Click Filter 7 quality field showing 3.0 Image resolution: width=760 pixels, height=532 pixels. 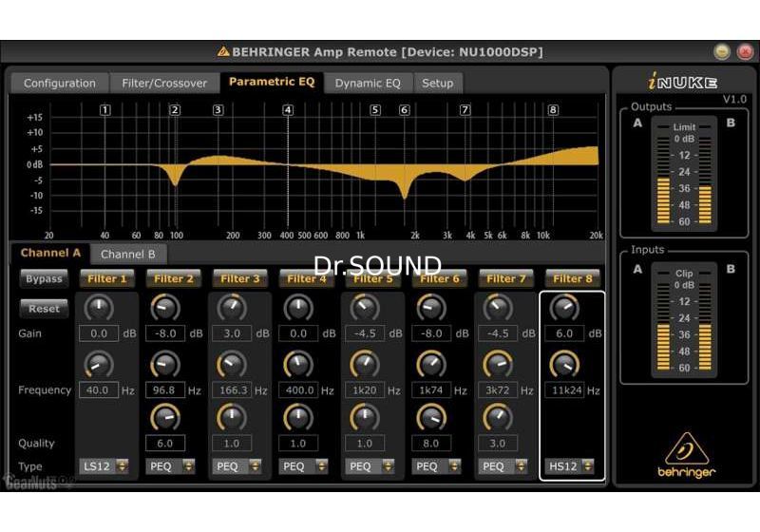(x=498, y=443)
